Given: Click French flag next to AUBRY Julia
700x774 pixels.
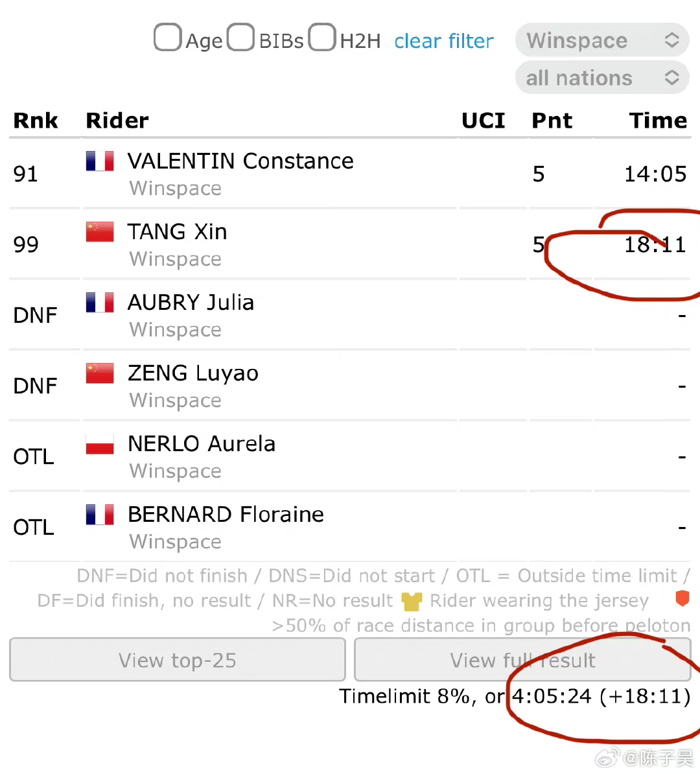Looking at the screenshot, I should (x=100, y=302).
